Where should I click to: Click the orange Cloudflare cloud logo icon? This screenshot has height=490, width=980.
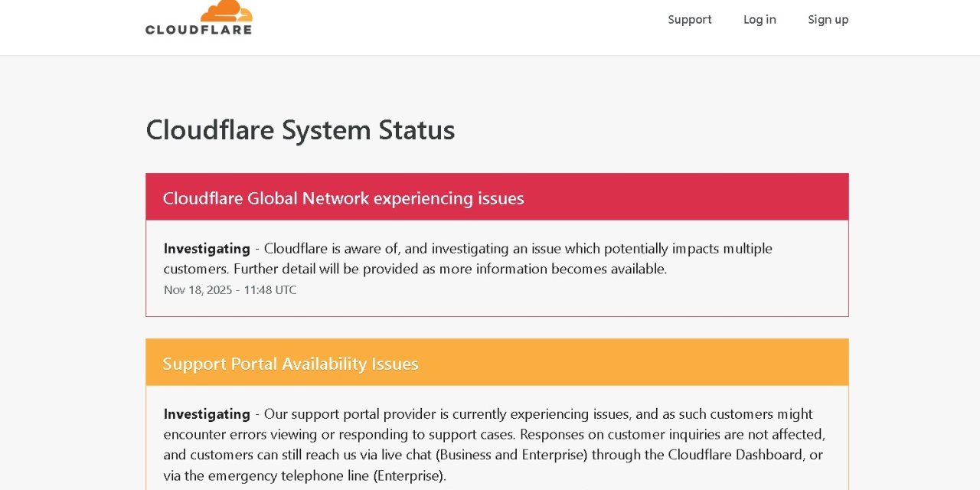pos(226,10)
